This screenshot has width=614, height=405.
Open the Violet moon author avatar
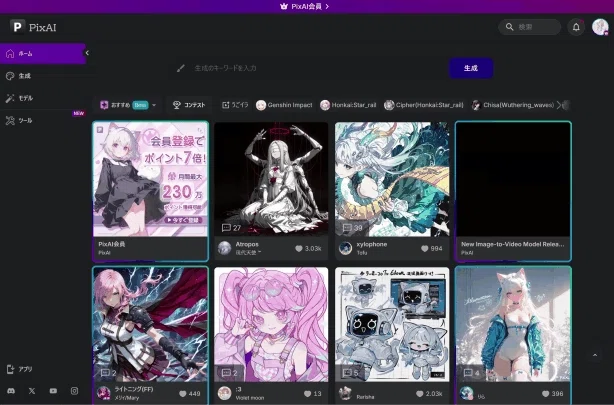(224, 393)
